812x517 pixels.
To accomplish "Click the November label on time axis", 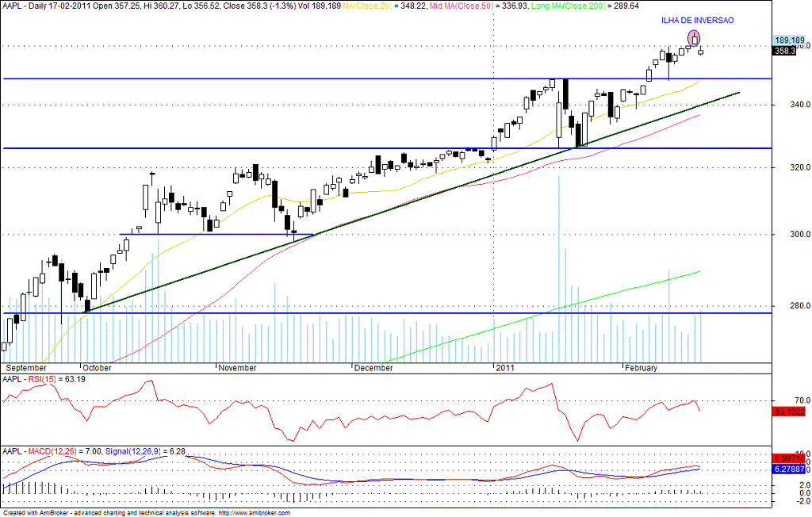I will (237, 368).
